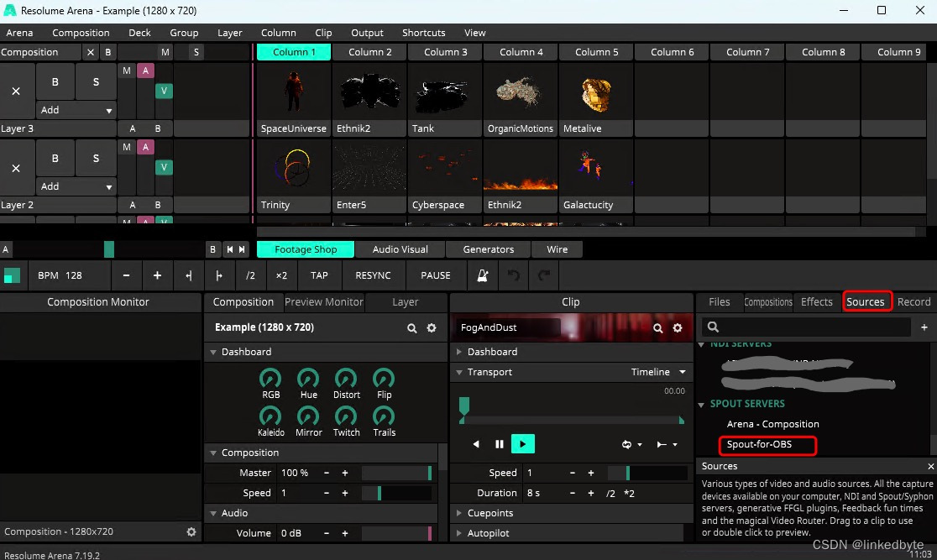The image size is (937, 560).
Task: Play the clip forward
Action: click(x=523, y=444)
